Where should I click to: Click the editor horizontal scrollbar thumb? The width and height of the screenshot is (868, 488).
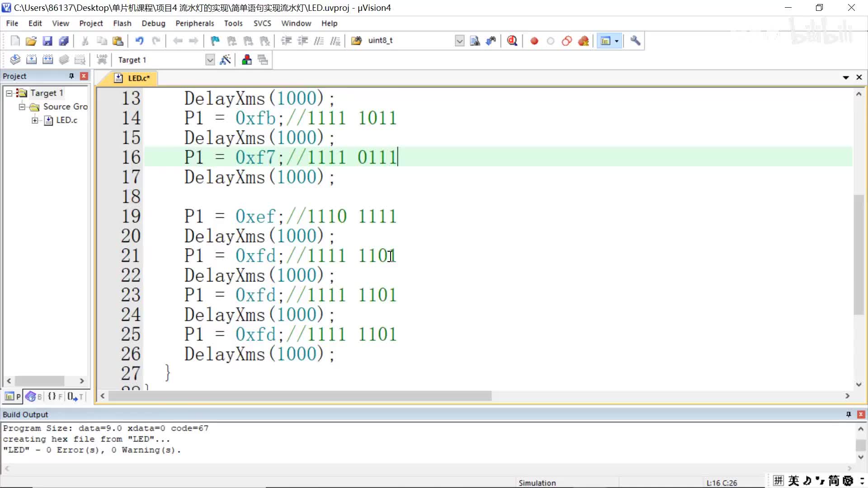pyautogui.click(x=300, y=396)
